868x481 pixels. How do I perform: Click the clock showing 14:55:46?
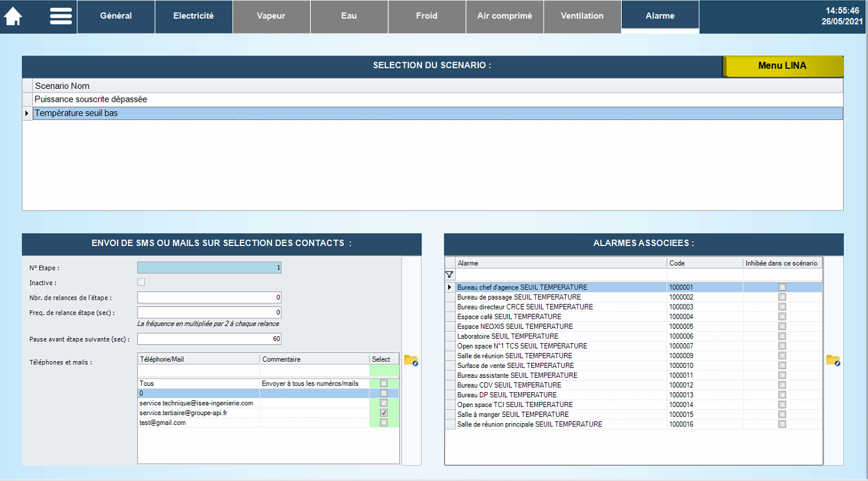(844, 11)
